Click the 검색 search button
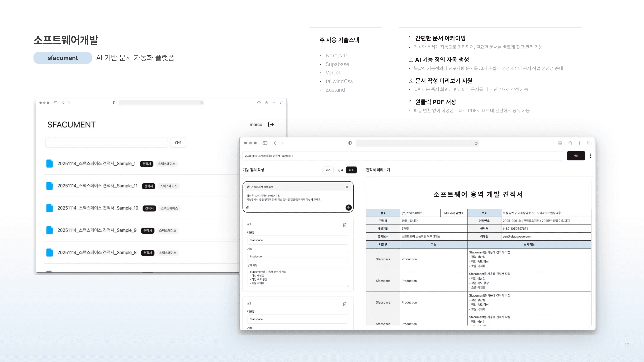Viewport: 644px width, 362px height. pyautogui.click(x=178, y=142)
